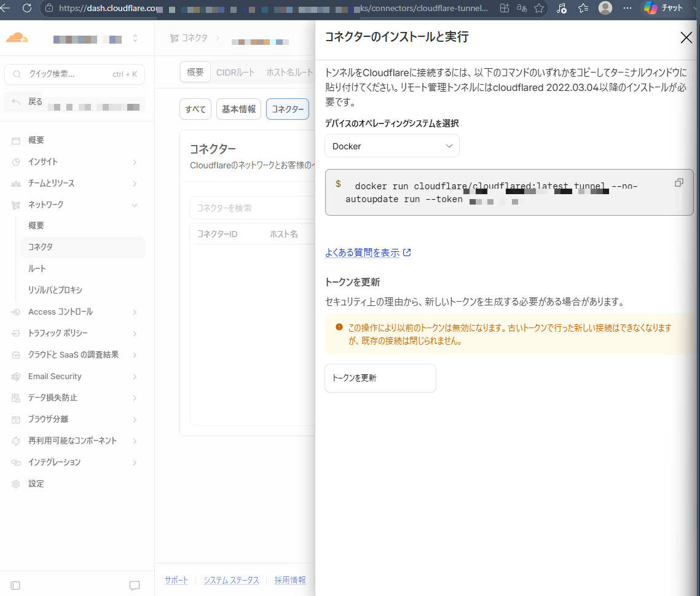The height and width of the screenshot is (596, 700).
Task: Expand the インサイト menu chevron
Action: [x=135, y=162]
